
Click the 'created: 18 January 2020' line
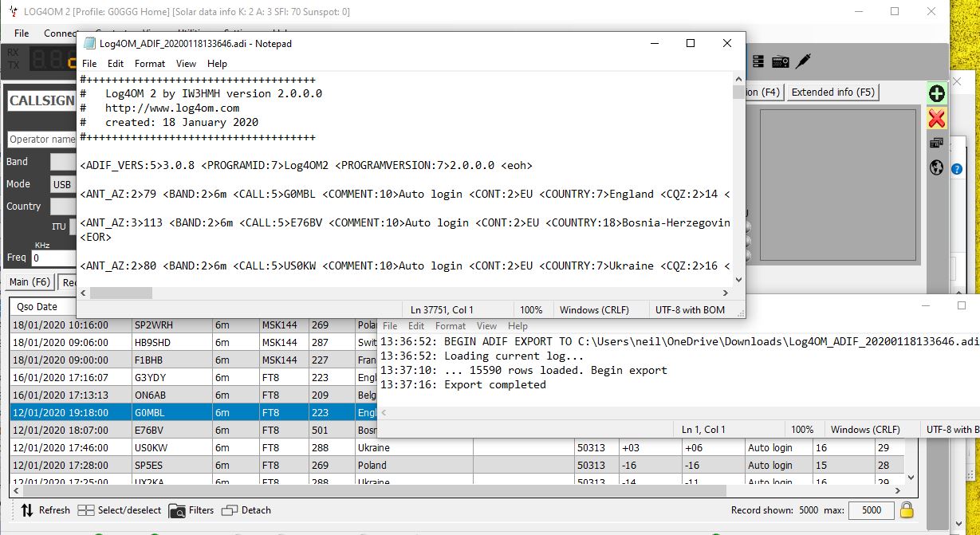click(169, 123)
